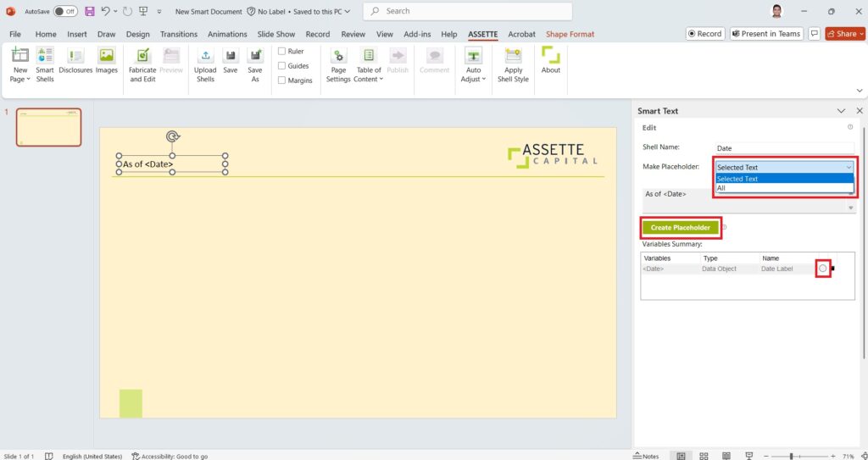Switch to the Home tab
Screen dimensions: 868x460
pos(46,35)
